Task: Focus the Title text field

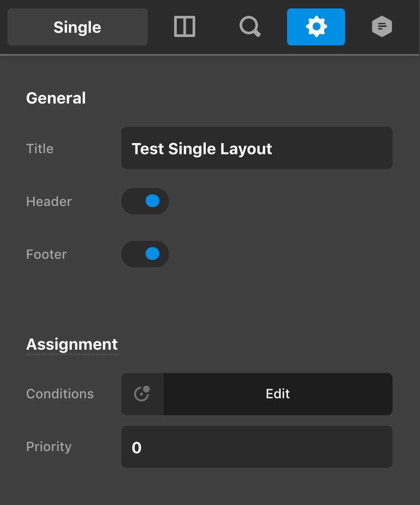Action: tap(257, 148)
